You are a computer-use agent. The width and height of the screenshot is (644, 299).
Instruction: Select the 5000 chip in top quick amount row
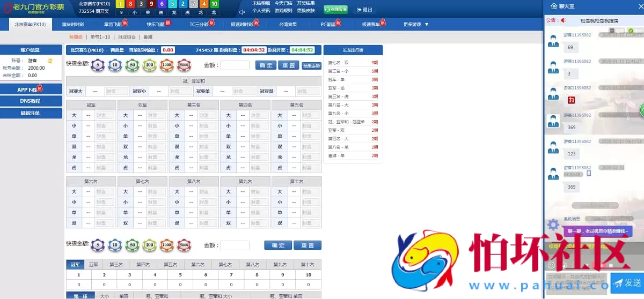[x=184, y=65]
